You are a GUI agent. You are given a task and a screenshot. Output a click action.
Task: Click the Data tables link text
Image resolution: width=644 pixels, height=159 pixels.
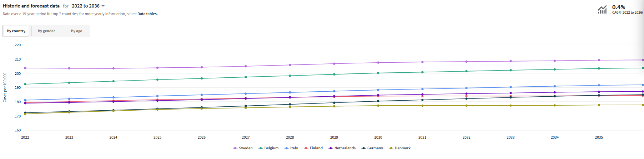(x=147, y=14)
